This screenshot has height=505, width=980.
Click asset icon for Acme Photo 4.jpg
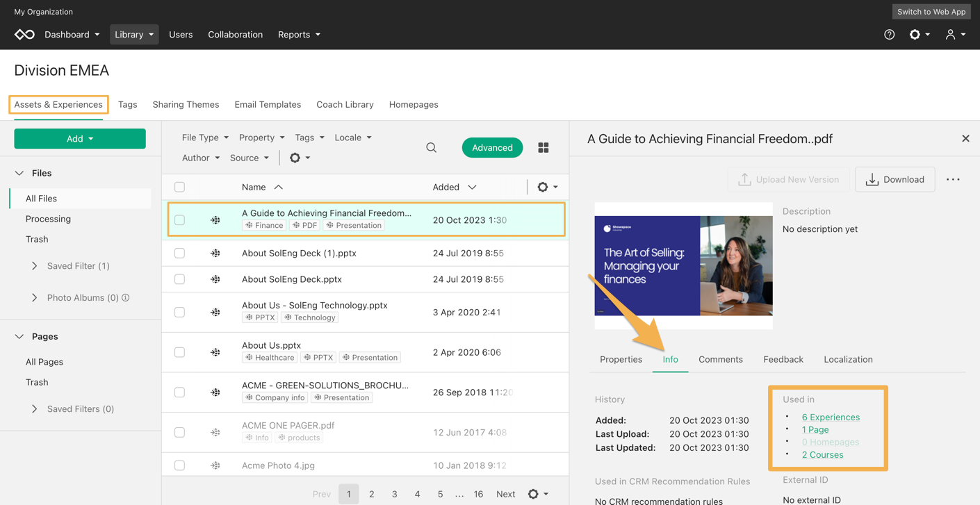215,465
